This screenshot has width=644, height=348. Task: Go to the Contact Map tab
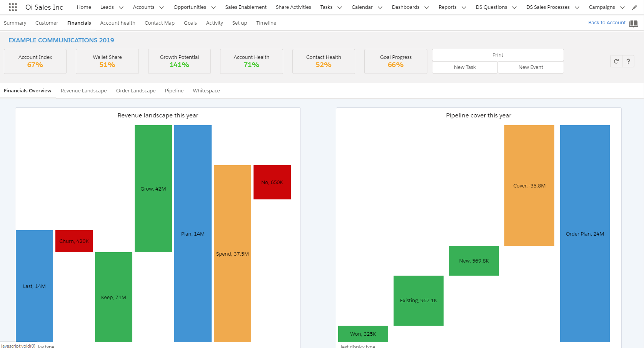(x=159, y=23)
